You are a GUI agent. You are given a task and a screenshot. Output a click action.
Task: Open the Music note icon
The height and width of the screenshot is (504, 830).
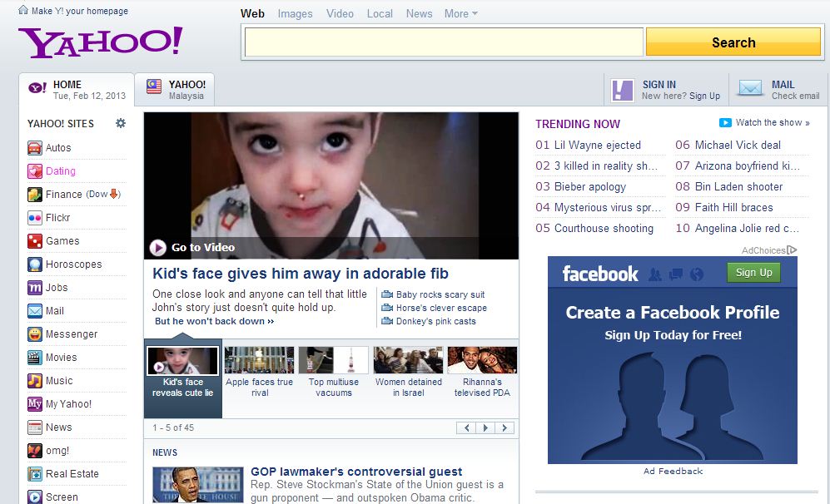[35, 381]
